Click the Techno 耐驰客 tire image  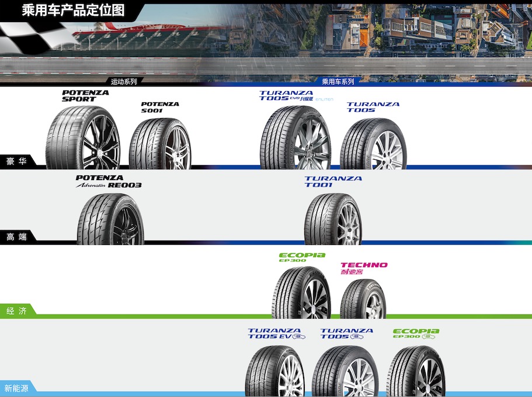(x=363, y=299)
